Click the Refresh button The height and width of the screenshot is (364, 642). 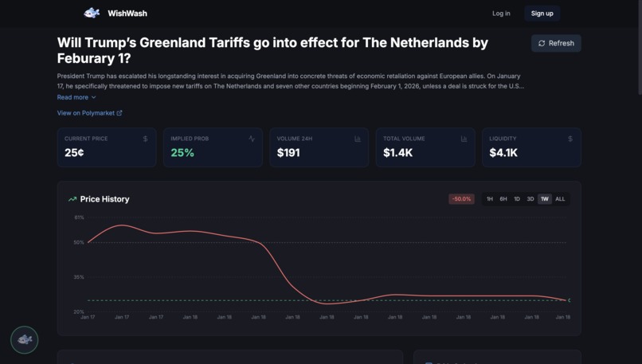point(556,43)
